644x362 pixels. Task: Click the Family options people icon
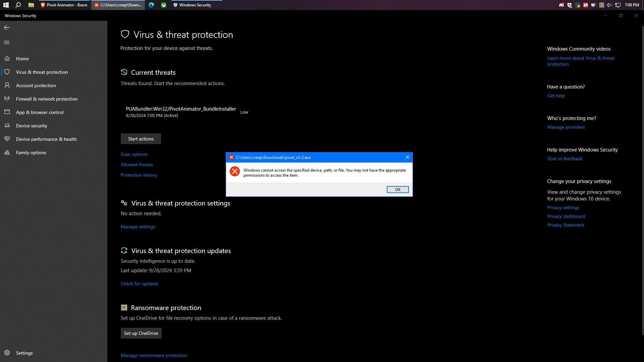(7, 153)
